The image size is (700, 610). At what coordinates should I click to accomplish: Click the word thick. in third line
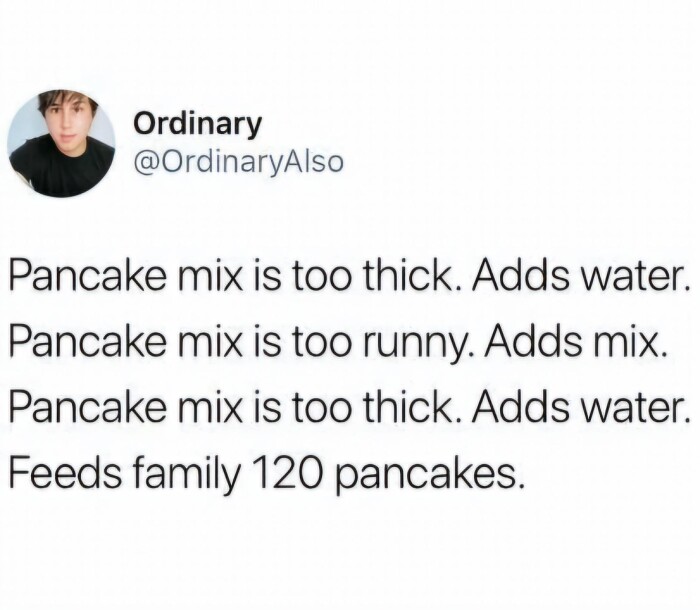point(413,409)
